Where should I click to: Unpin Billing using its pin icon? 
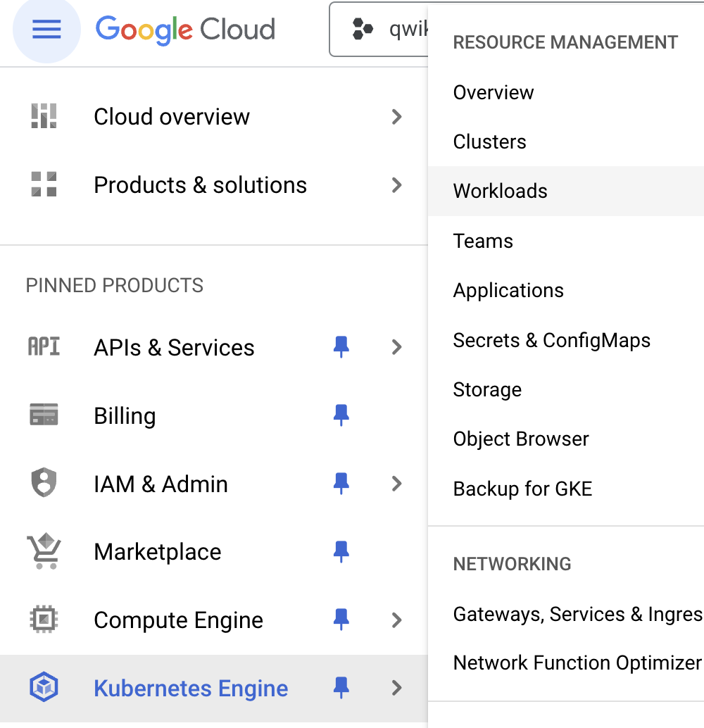(341, 415)
